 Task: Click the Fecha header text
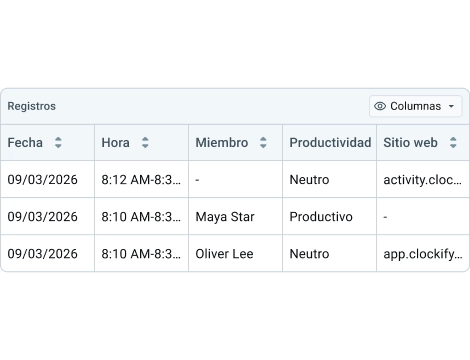pos(25,142)
